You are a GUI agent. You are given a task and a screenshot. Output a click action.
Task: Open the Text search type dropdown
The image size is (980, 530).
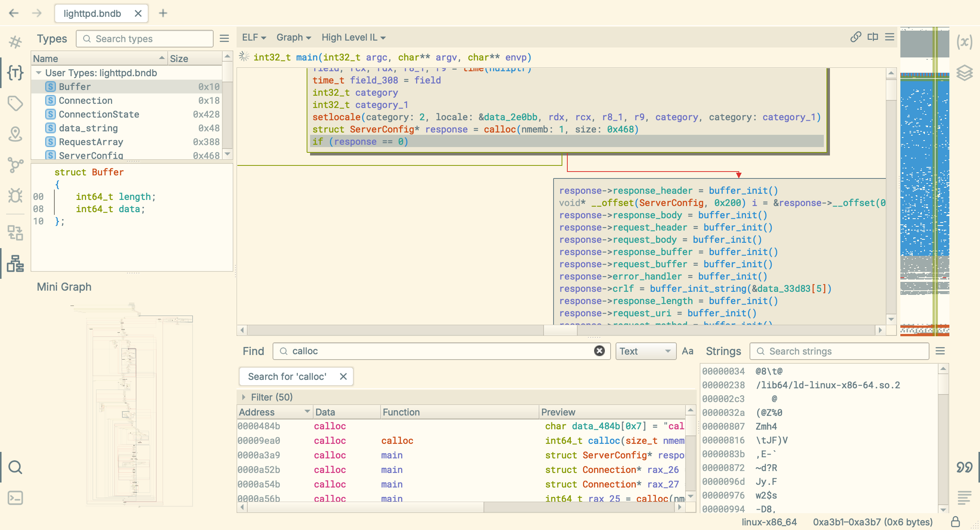point(645,351)
